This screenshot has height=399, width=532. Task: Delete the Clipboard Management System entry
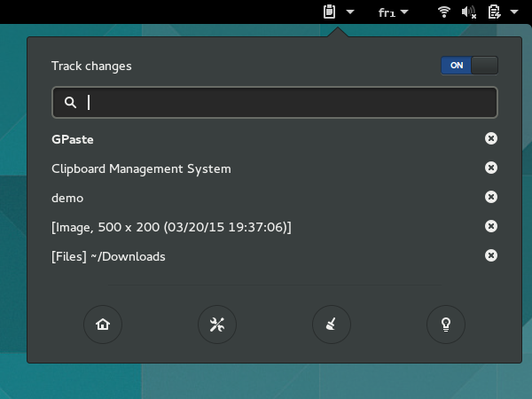coord(491,168)
